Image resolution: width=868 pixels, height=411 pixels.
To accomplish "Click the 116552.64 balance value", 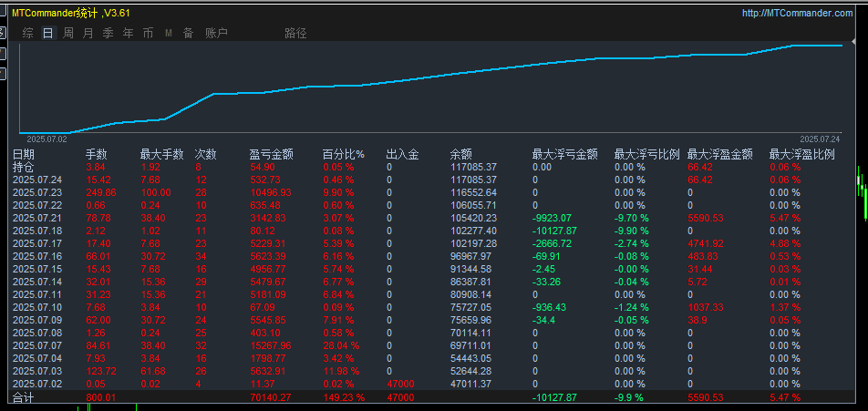I will point(473,192).
